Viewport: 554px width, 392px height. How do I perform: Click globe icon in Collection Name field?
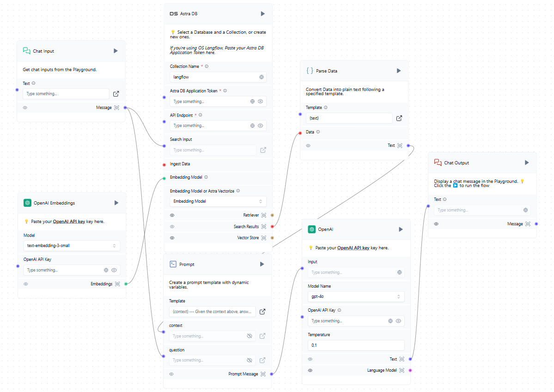tap(262, 77)
